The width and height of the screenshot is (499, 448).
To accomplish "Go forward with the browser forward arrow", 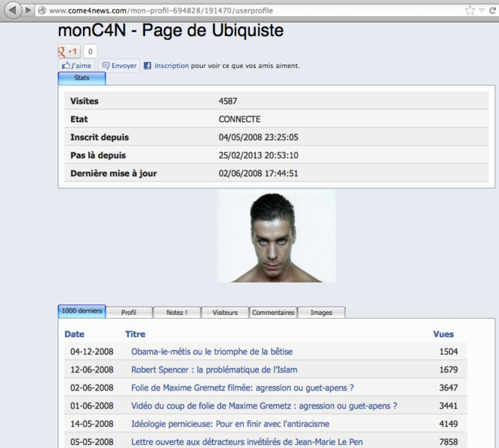I will [29, 10].
